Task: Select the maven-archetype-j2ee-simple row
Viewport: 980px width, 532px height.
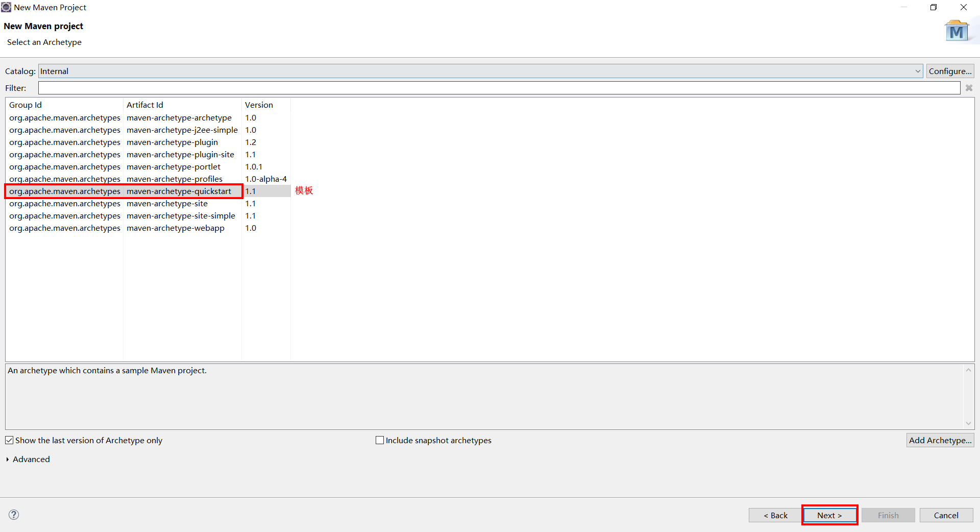Action: coord(148,130)
